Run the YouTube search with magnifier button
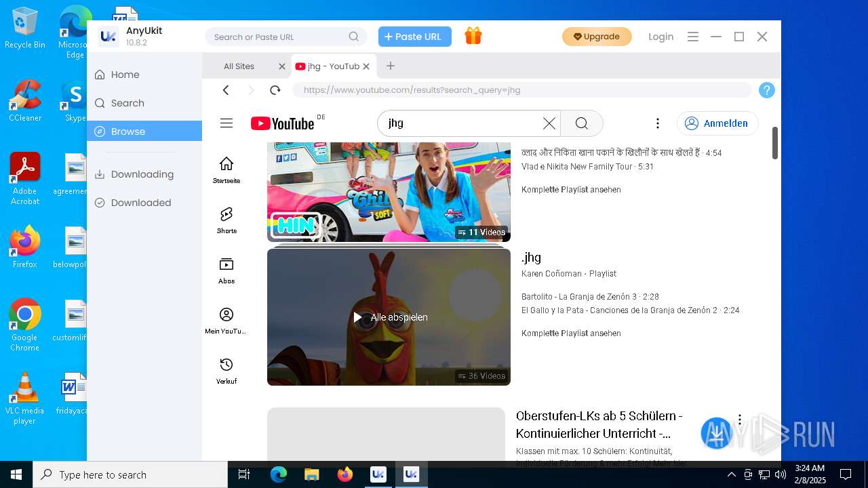 click(582, 123)
